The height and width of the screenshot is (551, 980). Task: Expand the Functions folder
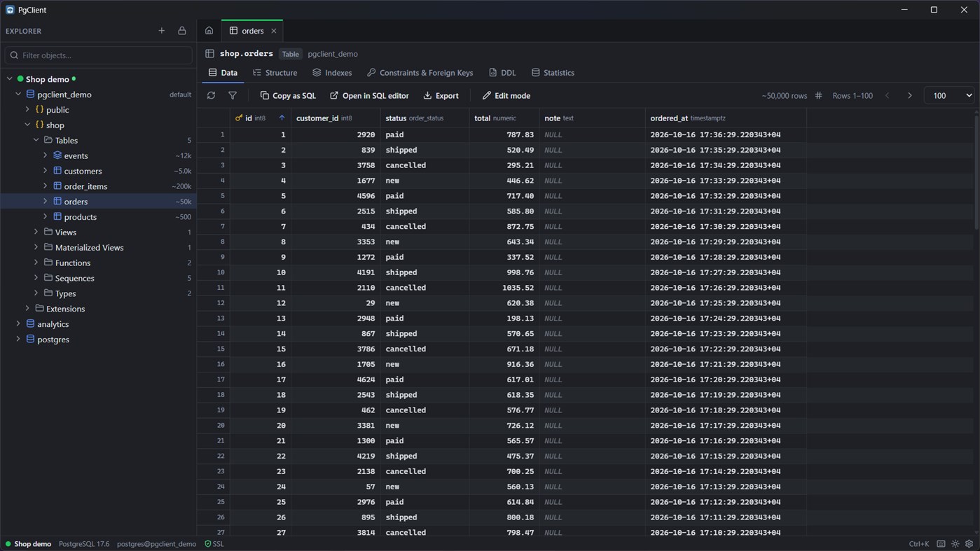pos(36,263)
